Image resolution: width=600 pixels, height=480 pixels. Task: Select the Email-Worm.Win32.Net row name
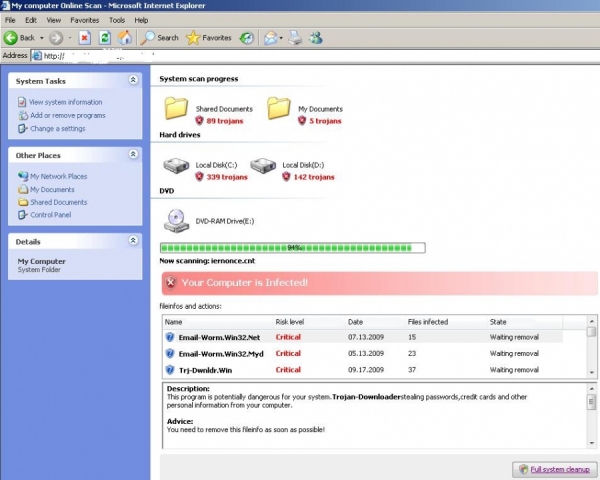pyautogui.click(x=219, y=338)
